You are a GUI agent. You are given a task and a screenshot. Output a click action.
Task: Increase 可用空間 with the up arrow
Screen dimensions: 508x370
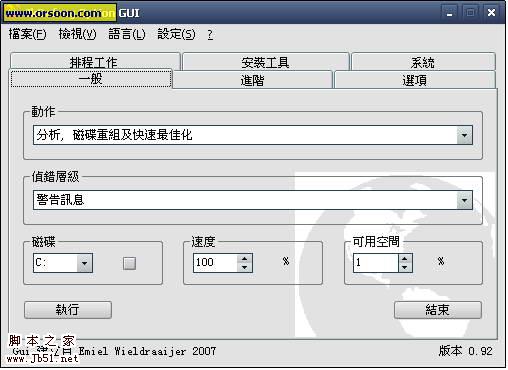click(x=405, y=259)
